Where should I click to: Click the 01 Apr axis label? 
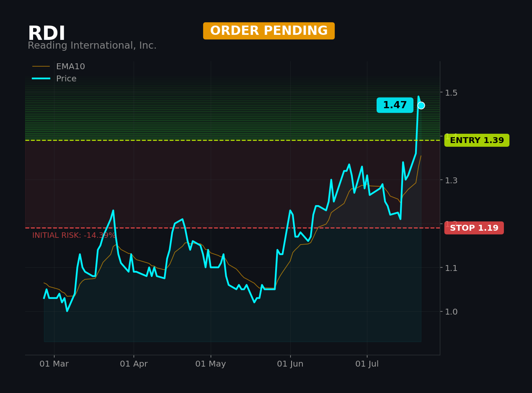(x=134, y=364)
